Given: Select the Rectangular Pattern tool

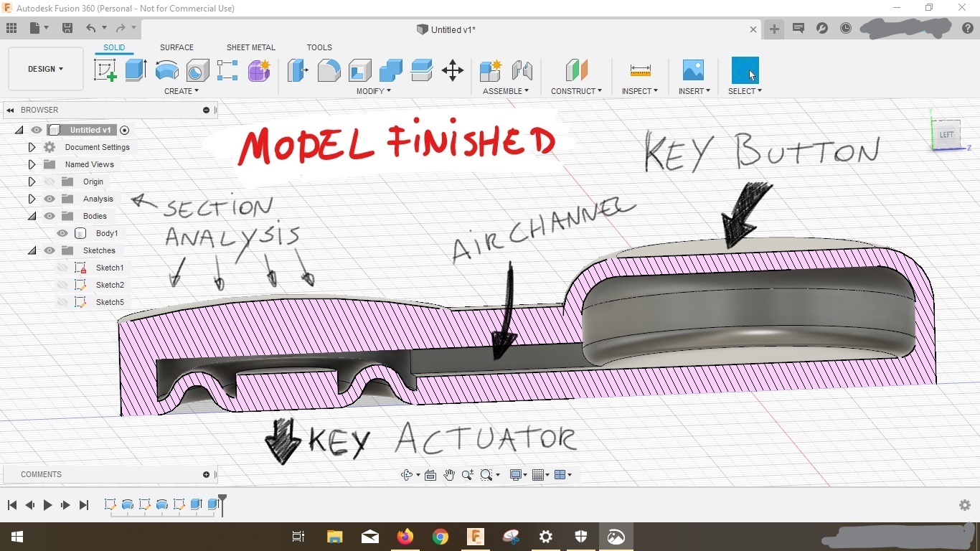Looking at the screenshot, I should tap(227, 70).
